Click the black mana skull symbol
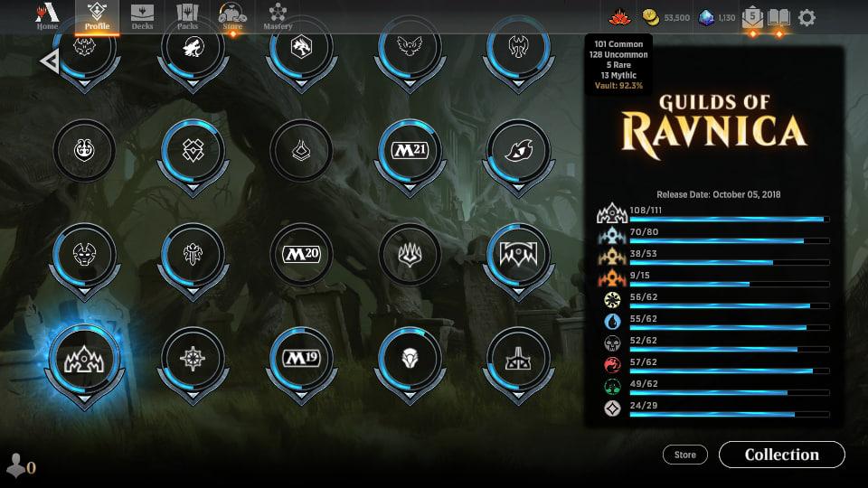Viewport: 868px width, 488px height. [612, 343]
